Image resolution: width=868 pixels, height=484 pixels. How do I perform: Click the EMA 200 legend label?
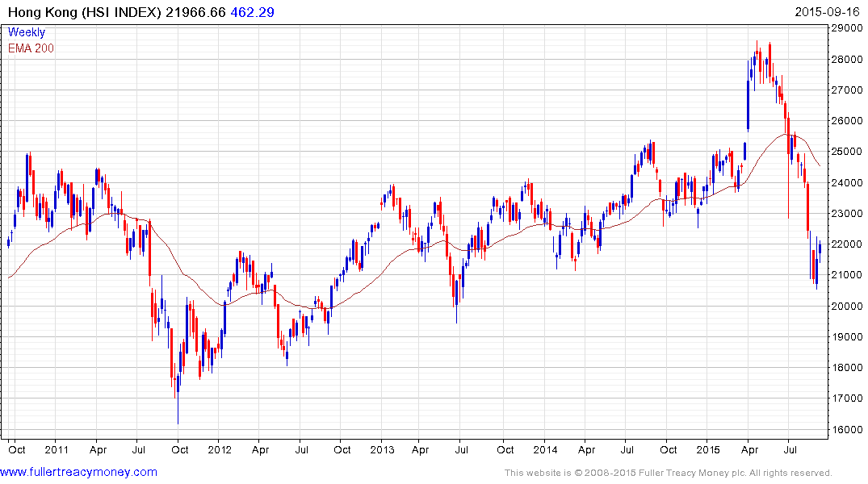click(x=31, y=48)
